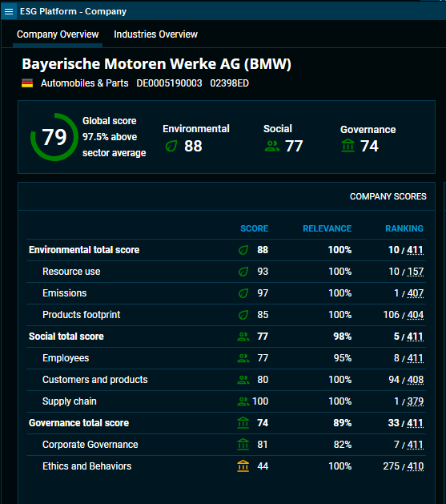Open the 411 ranking link for Governance total score

(x=415, y=423)
